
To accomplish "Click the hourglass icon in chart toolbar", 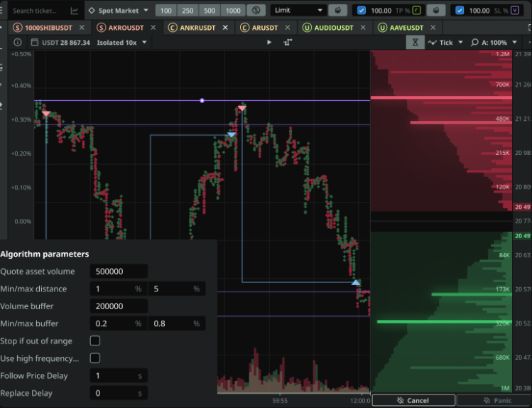I will point(416,42).
